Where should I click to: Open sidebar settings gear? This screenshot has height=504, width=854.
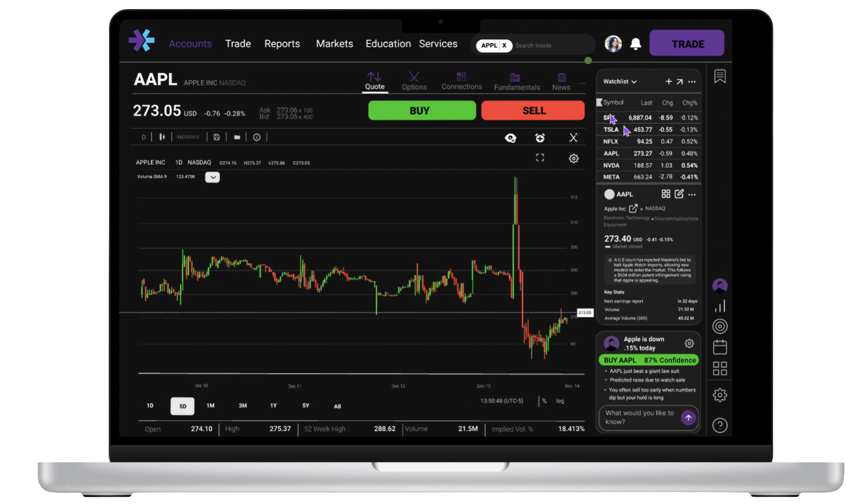(x=720, y=395)
